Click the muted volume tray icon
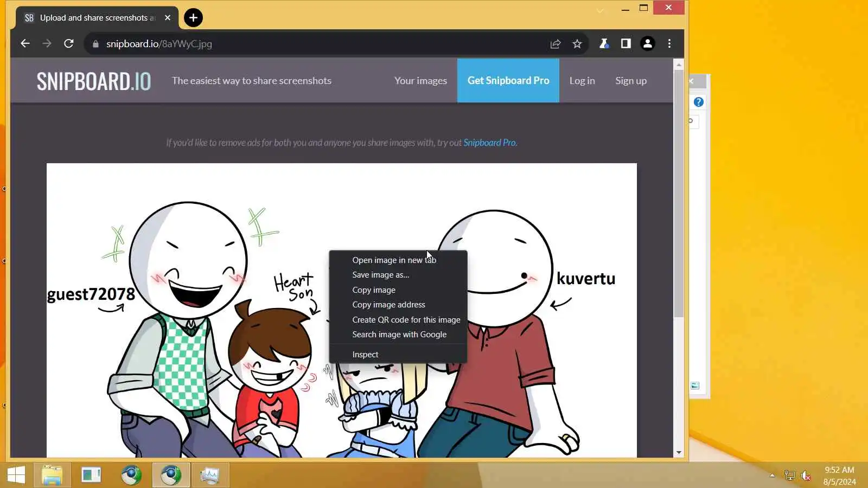 (806, 476)
